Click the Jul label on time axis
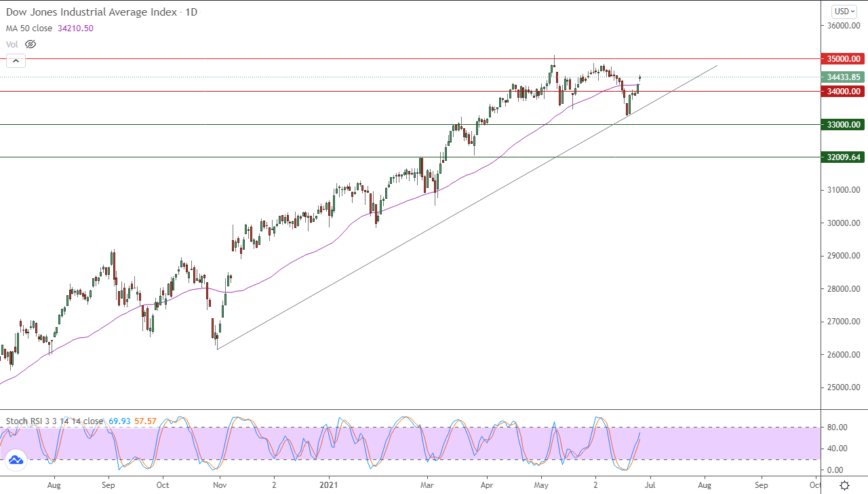868x494 pixels. (650, 486)
